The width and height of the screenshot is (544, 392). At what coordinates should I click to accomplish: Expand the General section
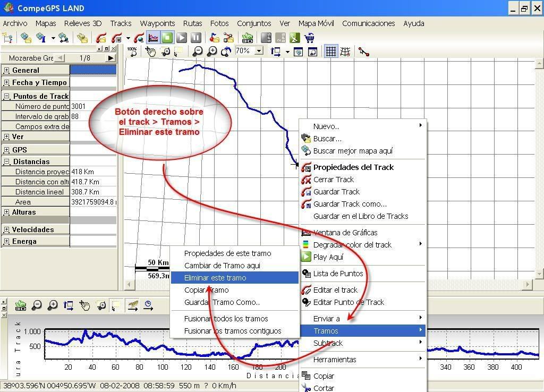[6, 70]
